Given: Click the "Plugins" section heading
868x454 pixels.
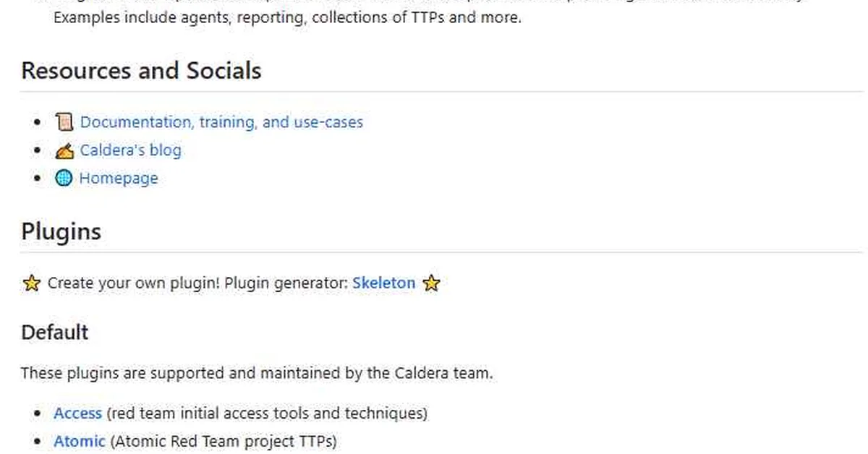Looking at the screenshot, I should coord(61,232).
